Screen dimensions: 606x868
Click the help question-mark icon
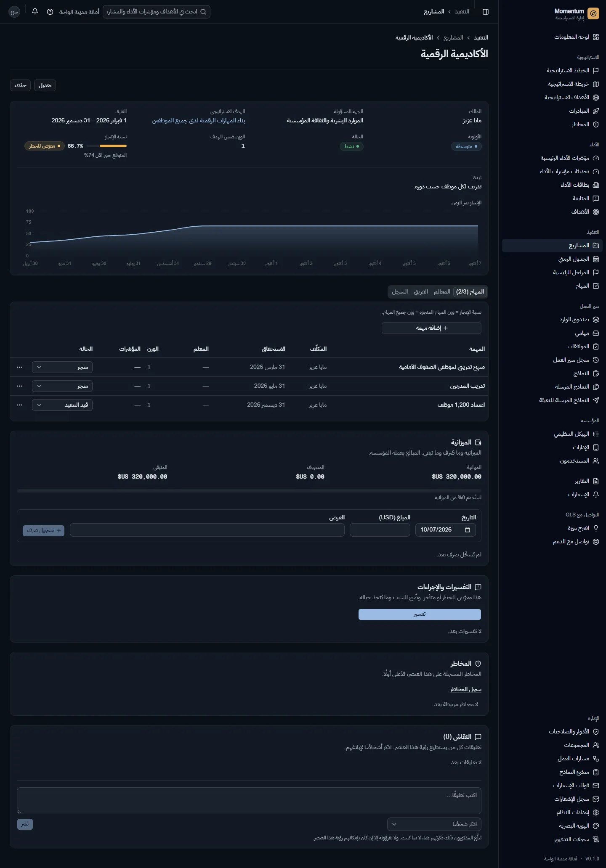point(50,12)
